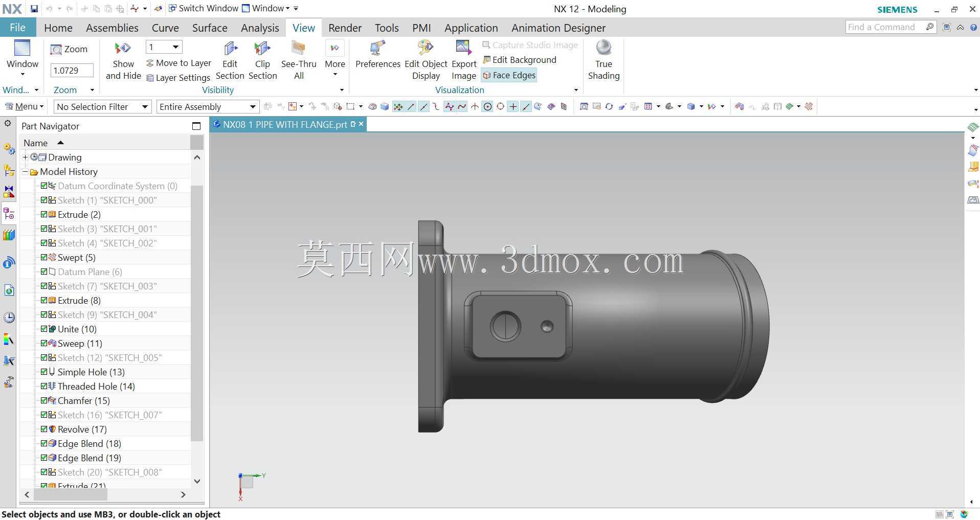Click the Part Navigator vertical scrollbar
Image resolution: width=980 pixels, height=520 pixels.
pos(197,313)
